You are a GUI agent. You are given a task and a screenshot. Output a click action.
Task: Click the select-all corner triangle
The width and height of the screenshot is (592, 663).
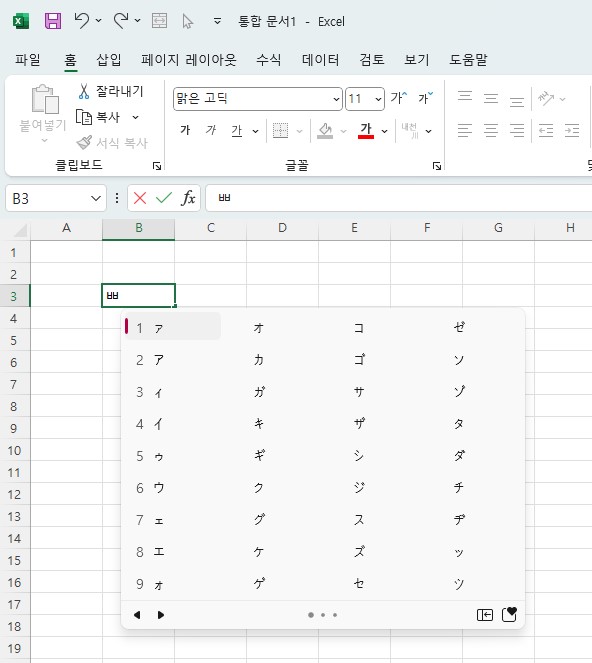coord(20,230)
